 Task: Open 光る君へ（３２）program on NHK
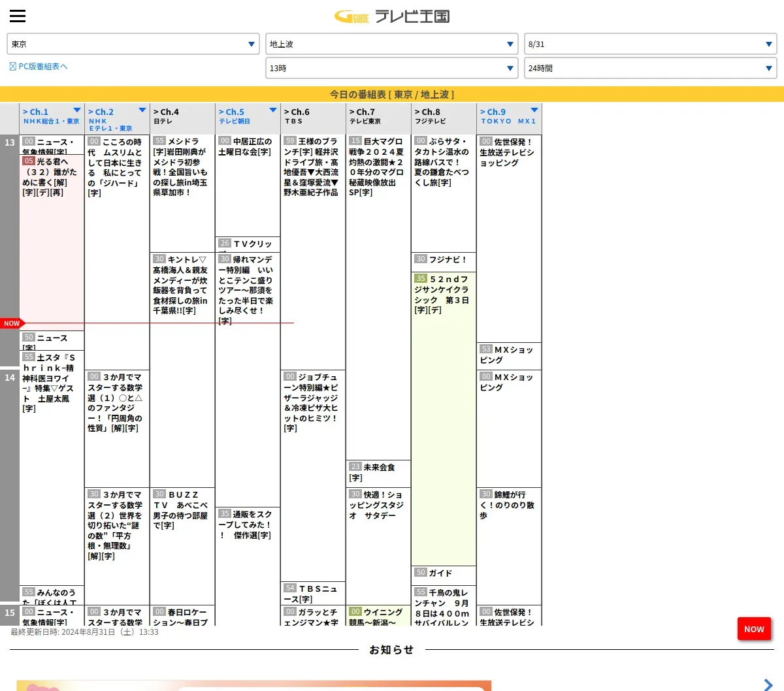click(x=52, y=242)
